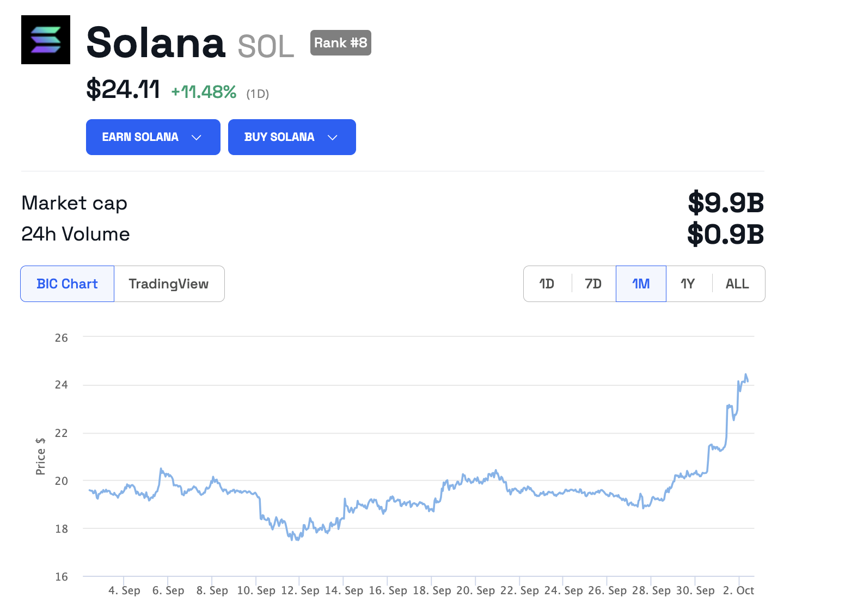The height and width of the screenshot is (616, 845).
Task: Select the 1Y time range
Action: coord(688,284)
